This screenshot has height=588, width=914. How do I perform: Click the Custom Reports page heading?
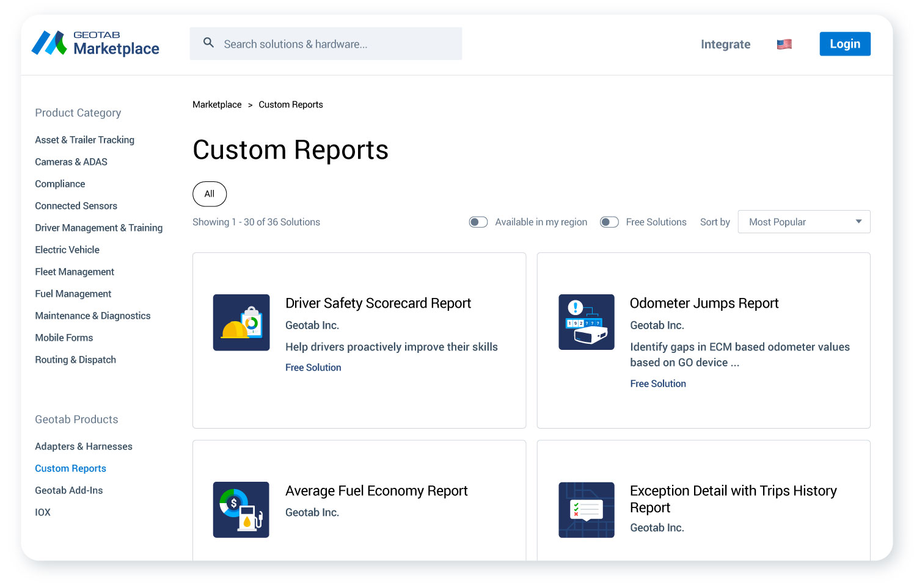tap(290, 150)
